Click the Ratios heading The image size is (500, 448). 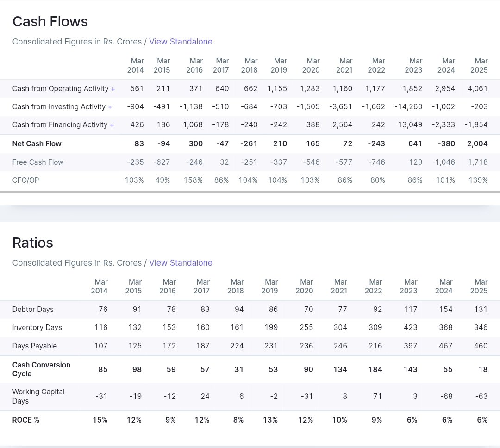pyautogui.click(x=32, y=243)
